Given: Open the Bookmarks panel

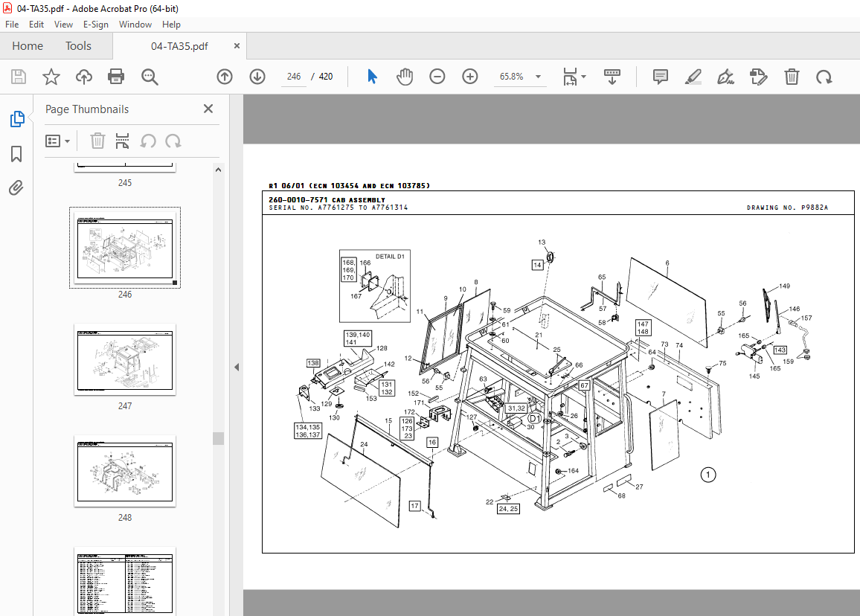Looking at the screenshot, I should click(x=16, y=153).
